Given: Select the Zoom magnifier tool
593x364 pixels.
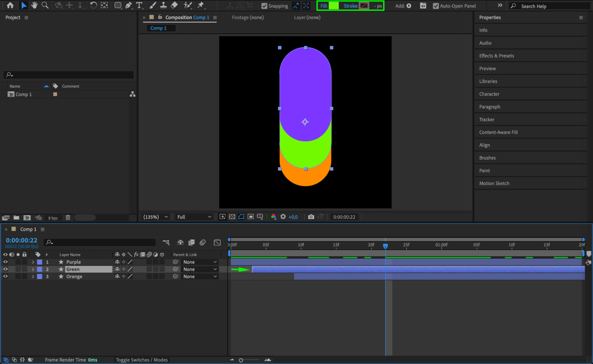Looking at the screenshot, I should [x=45, y=5].
